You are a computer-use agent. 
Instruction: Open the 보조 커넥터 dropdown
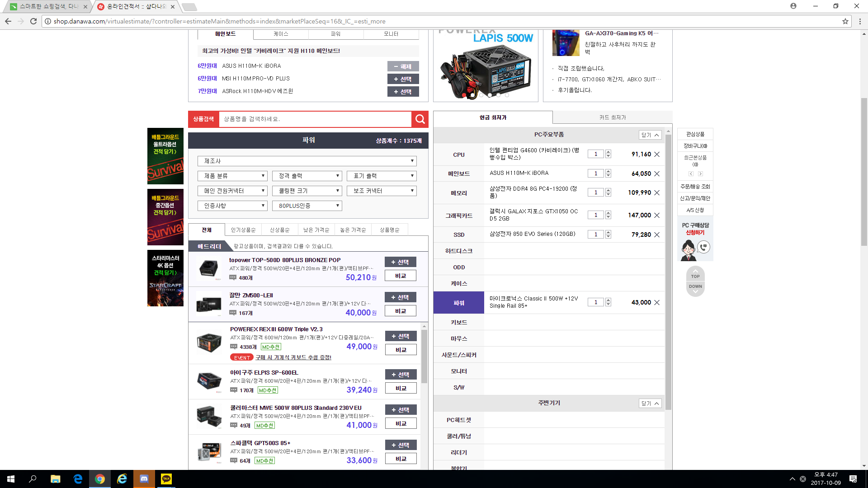pyautogui.click(x=382, y=191)
